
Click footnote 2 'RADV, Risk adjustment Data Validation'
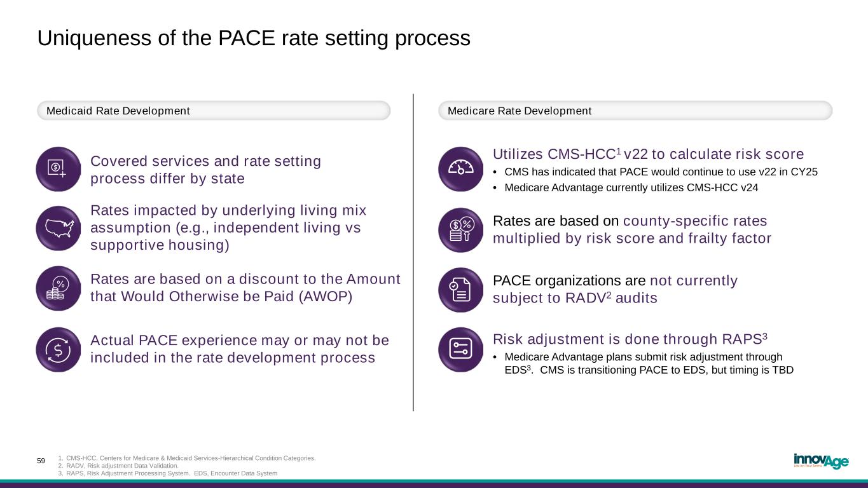[x=118, y=465]
